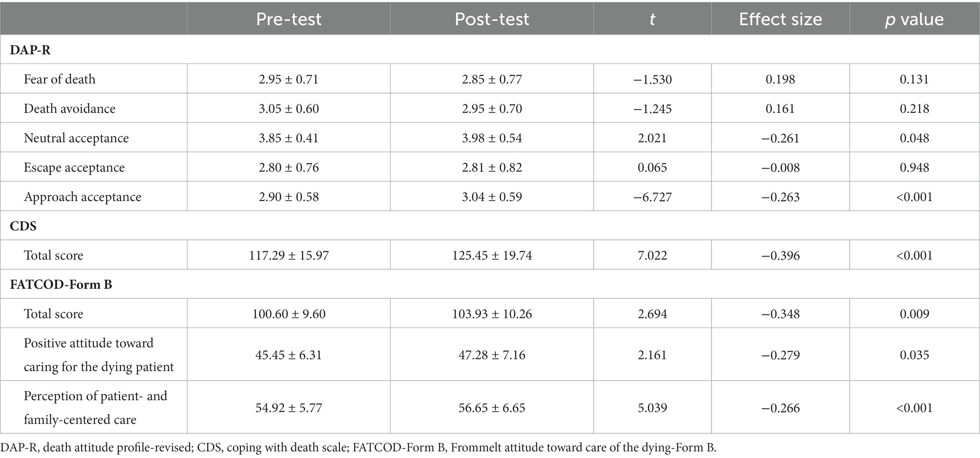Click Positive attitude toward caring row label
This screenshot has width=980, height=458.
pyautogui.click(x=99, y=355)
